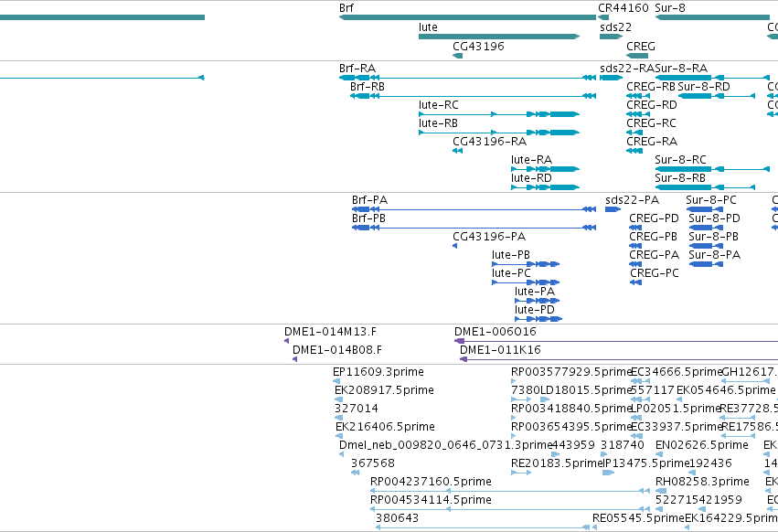The image size is (778, 532).
Task: Click the CREG-RC transcript label
Action: coord(651,123)
